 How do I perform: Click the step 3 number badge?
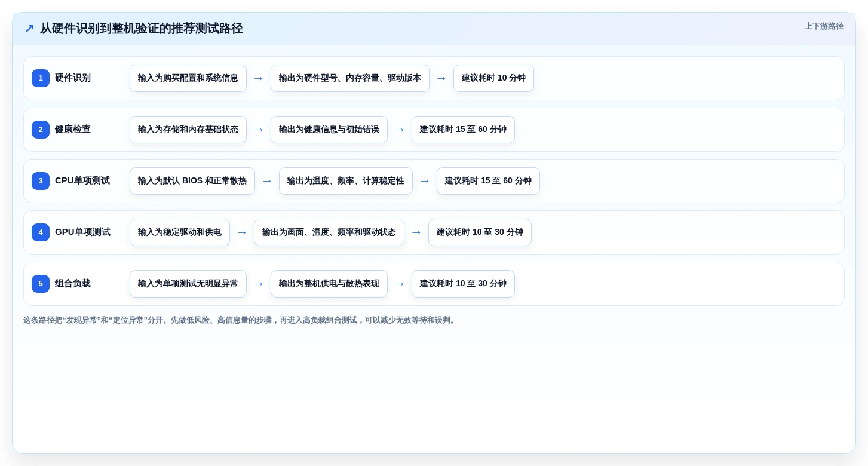(x=41, y=181)
